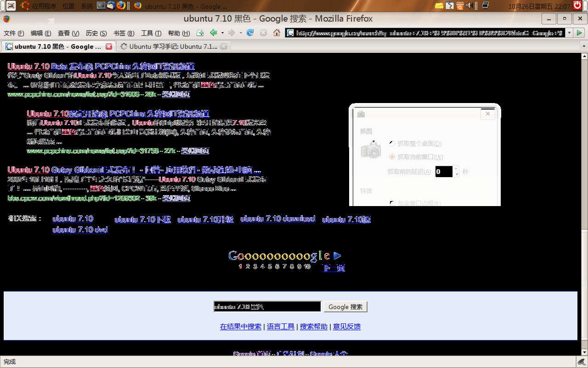The image size is (588, 368).
Task: Click the volume speaker icon
Action: click(x=469, y=6)
